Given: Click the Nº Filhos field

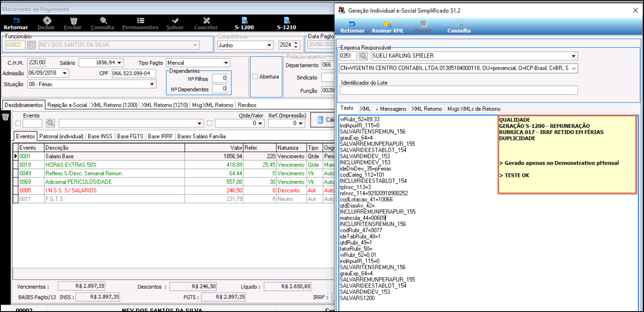Looking at the screenshot, I should coord(219,78).
